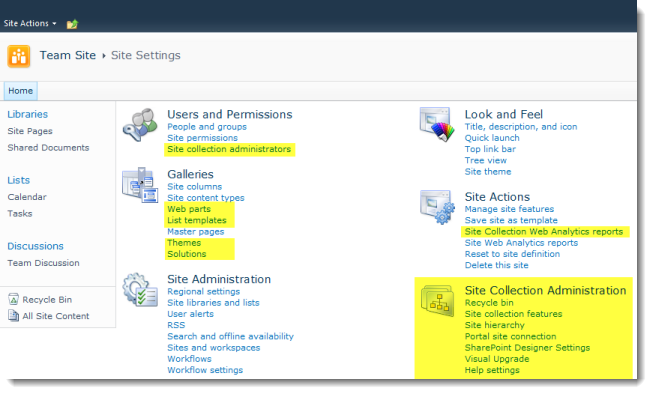Open Portal site connection

tap(510, 336)
